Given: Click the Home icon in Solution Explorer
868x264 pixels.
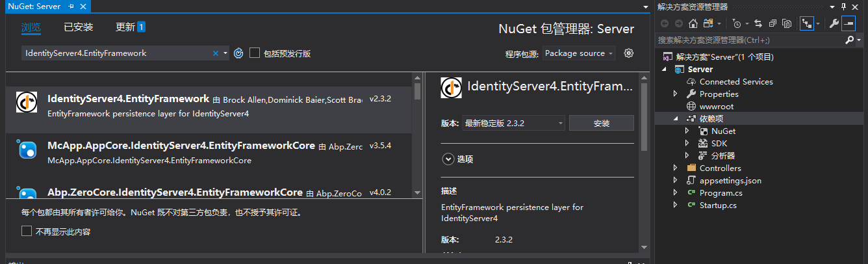Looking at the screenshot, I should point(693,23).
